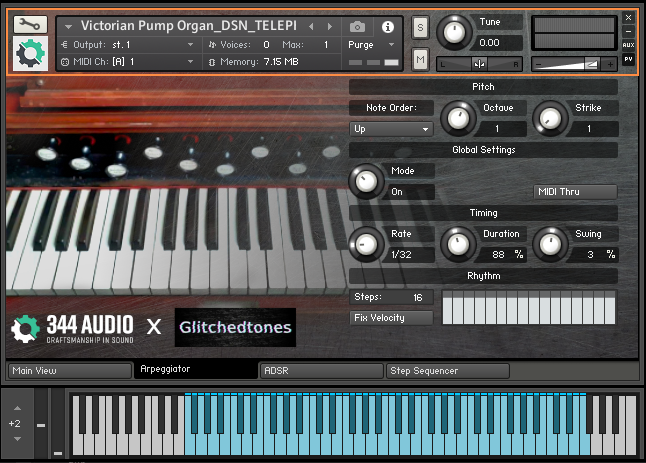The height and width of the screenshot is (463, 646).
Task: Click the PV button in header
Action: pos(628,59)
